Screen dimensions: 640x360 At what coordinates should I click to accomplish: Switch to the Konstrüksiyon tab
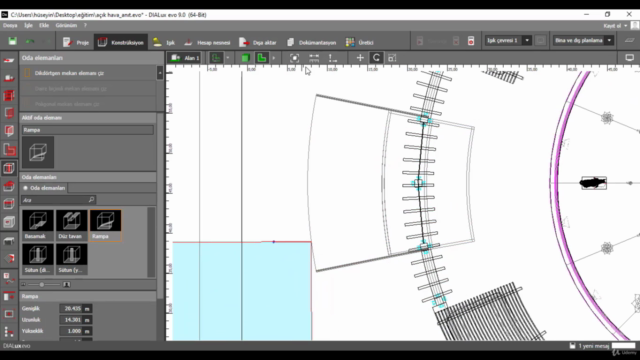coord(121,42)
